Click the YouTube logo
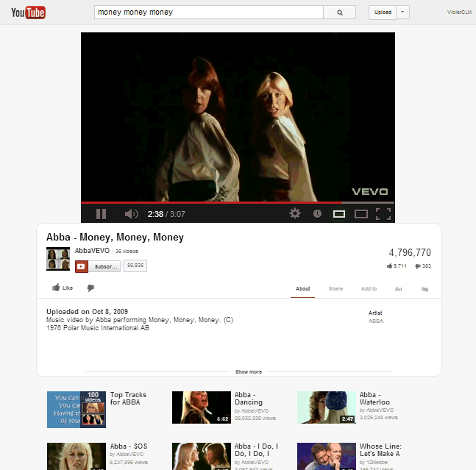The height and width of the screenshot is (470, 476). point(28,13)
